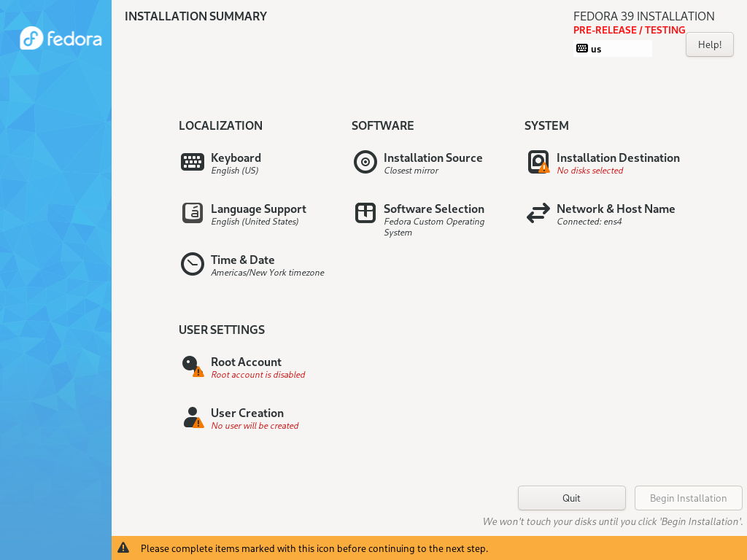Click the Help! button
Screen dimensions: 747x560
(709, 44)
